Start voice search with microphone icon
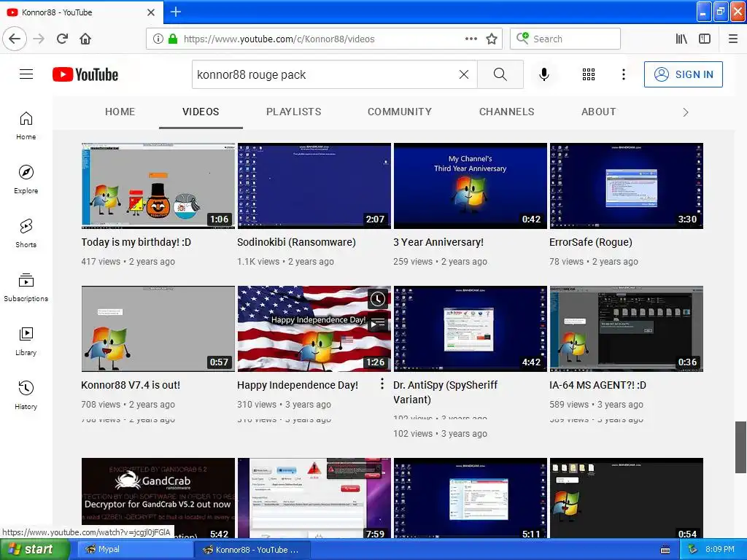This screenshot has width=747, height=560. pyautogui.click(x=544, y=74)
